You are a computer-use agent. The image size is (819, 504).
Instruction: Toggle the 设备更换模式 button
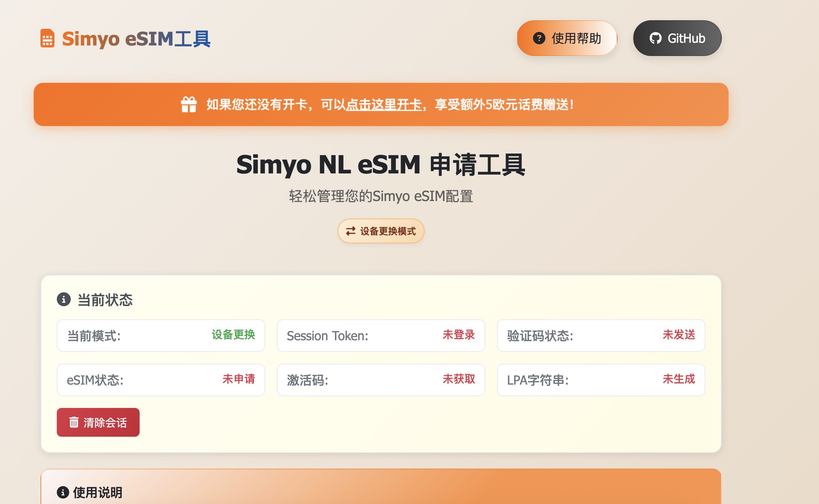(381, 231)
